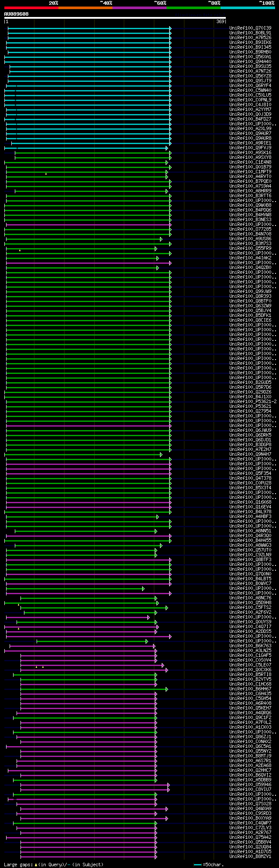Select hit label UniRef100_A8NC76

click(250, 598)
